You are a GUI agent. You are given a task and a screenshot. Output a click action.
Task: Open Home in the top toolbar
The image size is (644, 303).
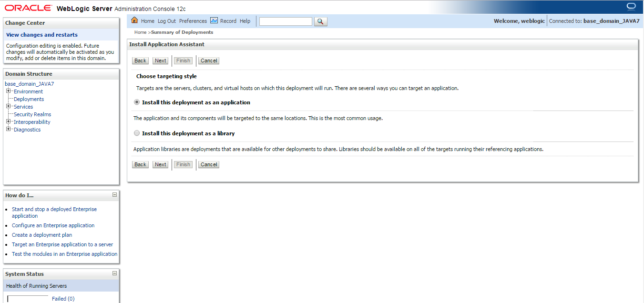[148, 21]
